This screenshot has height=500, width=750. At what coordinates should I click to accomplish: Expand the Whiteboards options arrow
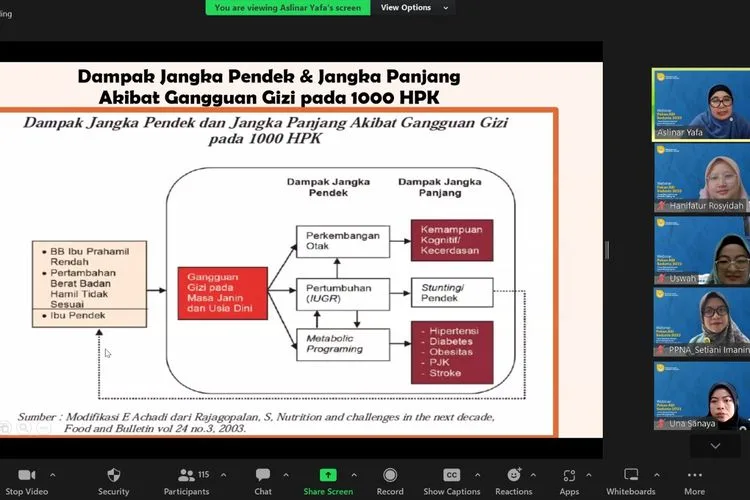[657, 475]
